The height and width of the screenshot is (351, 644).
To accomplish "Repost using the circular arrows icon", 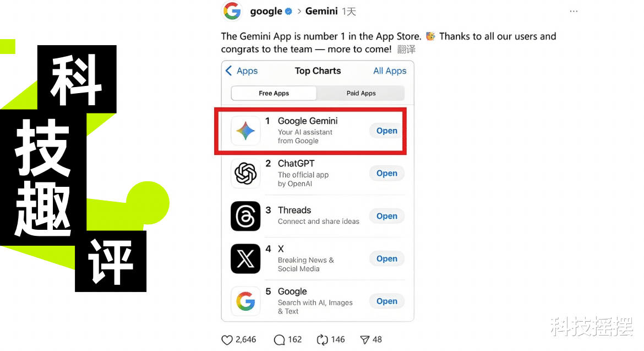I will [323, 340].
